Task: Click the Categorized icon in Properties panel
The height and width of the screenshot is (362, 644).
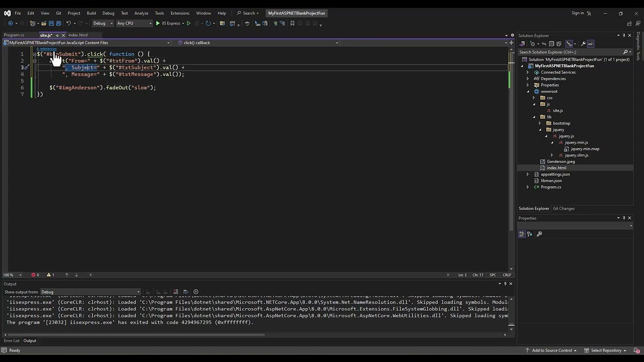Action: 522,234
